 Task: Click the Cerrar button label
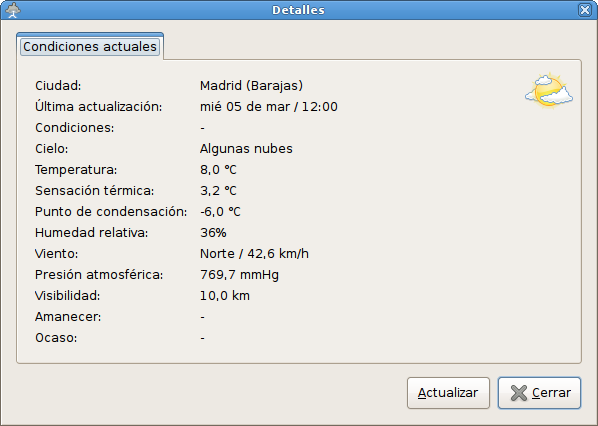(x=551, y=393)
